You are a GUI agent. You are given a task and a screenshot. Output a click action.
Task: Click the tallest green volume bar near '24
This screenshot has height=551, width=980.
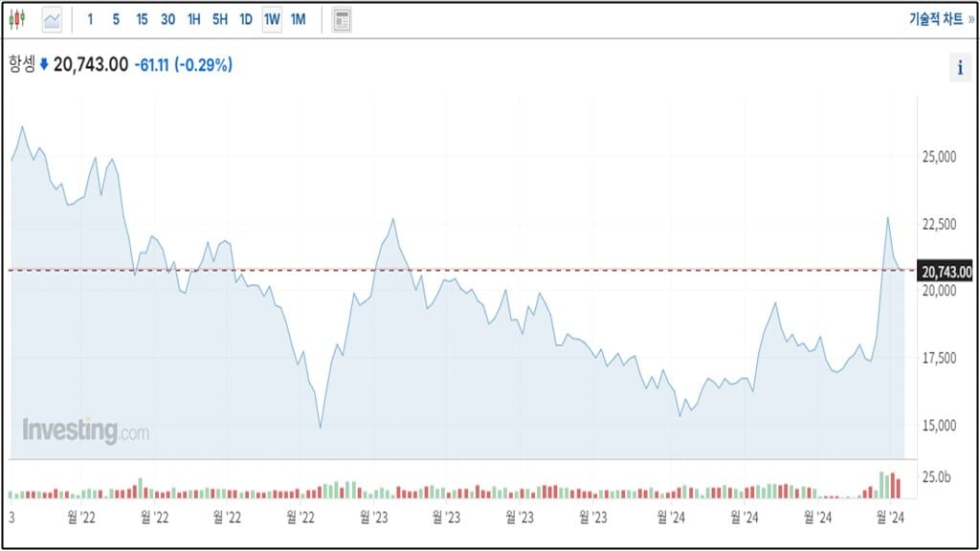click(882, 485)
